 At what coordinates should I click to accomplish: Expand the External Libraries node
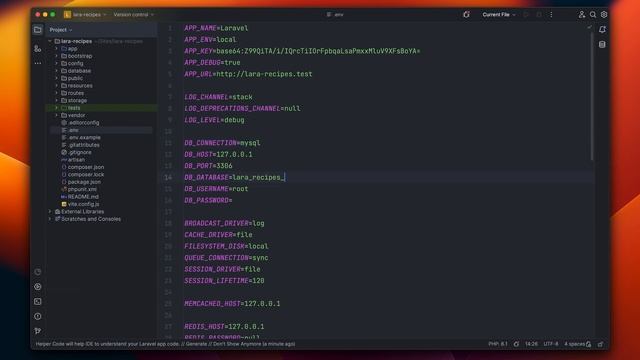pyautogui.click(x=50, y=211)
